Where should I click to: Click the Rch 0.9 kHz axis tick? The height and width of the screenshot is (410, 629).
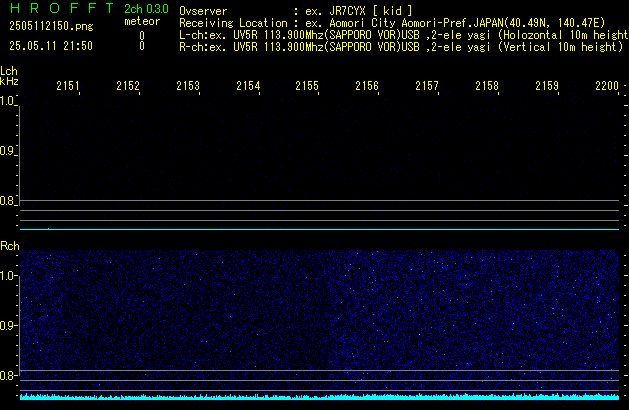click(x=7, y=326)
